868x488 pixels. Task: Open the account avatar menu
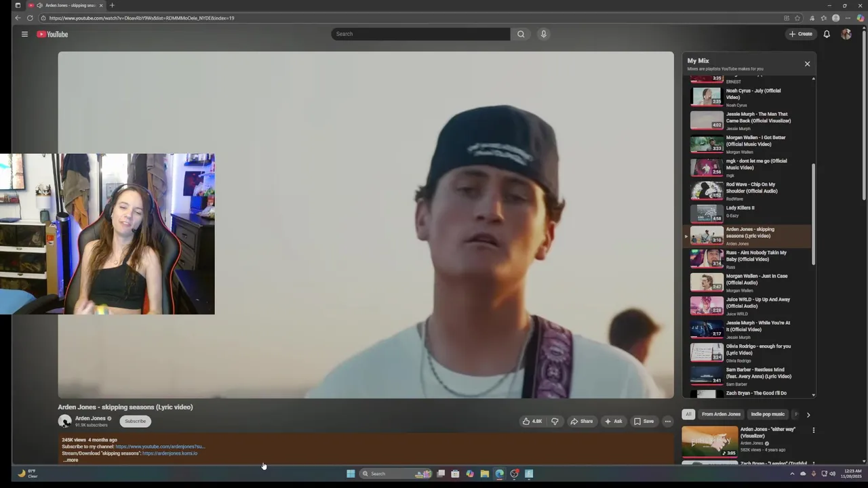[x=846, y=34]
